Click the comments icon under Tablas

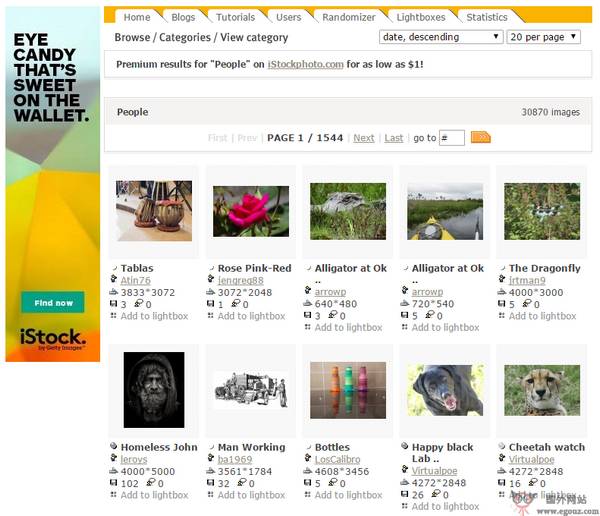pyautogui.click(x=139, y=303)
